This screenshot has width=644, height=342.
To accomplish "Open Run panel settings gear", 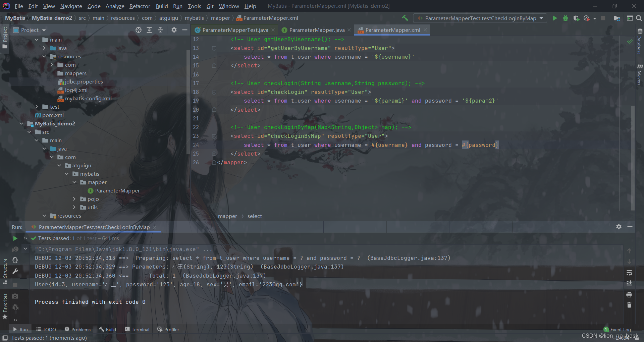I will [x=619, y=227].
